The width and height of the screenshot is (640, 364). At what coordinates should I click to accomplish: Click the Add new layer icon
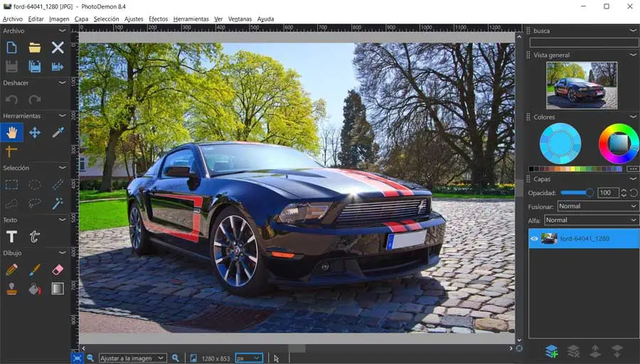[x=551, y=351]
